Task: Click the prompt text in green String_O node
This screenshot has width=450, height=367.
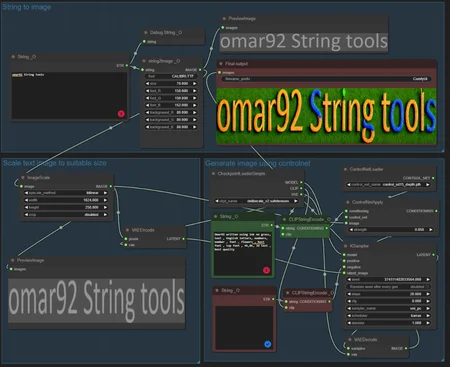Action: (x=242, y=242)
